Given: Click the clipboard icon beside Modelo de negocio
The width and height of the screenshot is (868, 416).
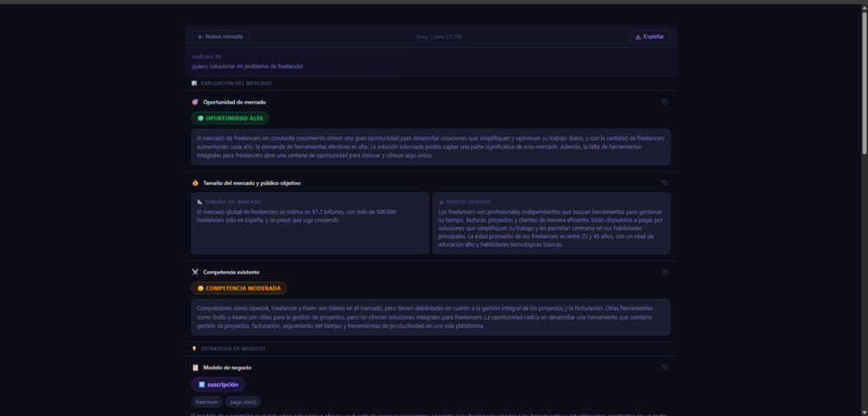Looking at the screenshot, I should point(195,368).
